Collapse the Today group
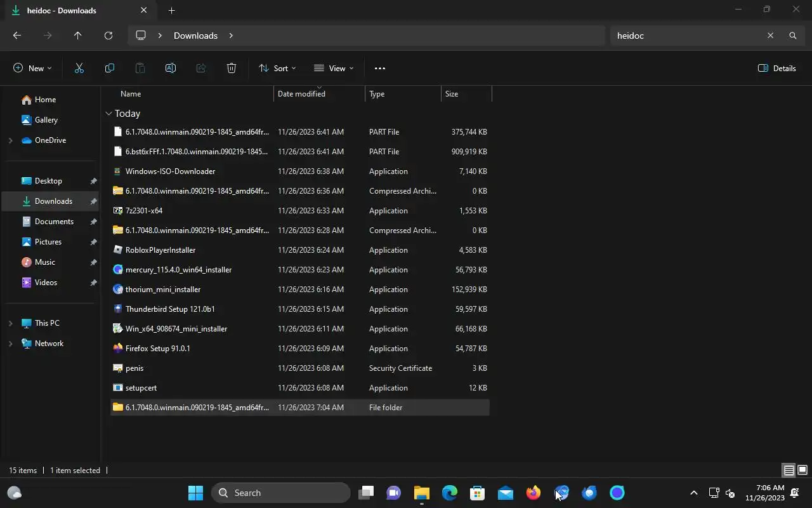The image size is (812, 508). (108, 114)
